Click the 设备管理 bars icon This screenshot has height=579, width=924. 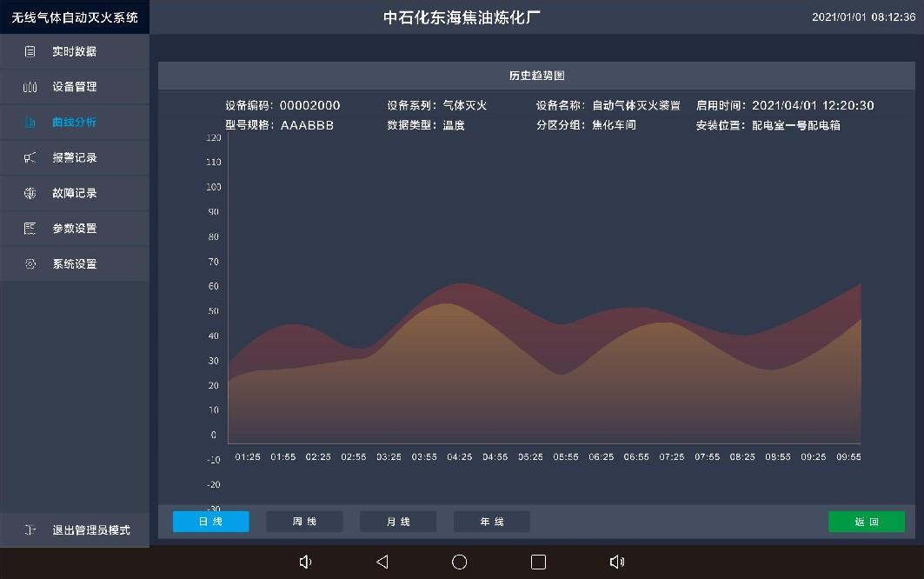click(x=30, y=87)
